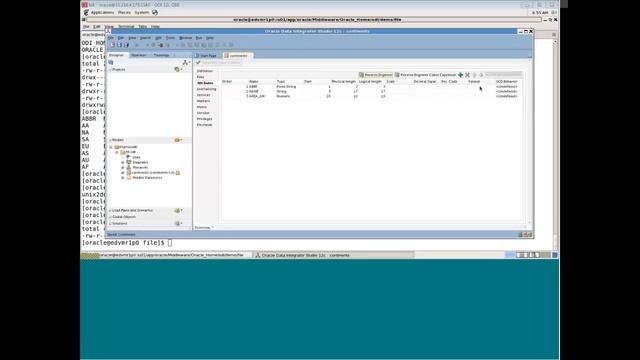Open the Markers tab of datastore editor
640x360 pixels.
pyautogui.click(x=203, y=101)
